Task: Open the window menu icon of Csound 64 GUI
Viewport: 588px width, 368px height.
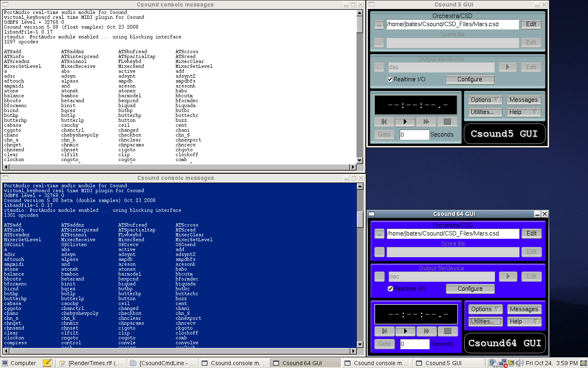Action: click(x=372, y=214)
